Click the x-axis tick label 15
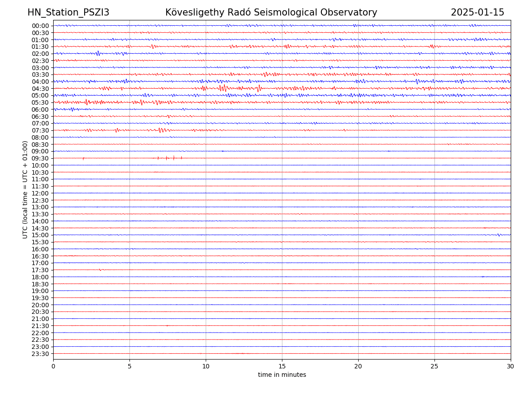This screenshot has height=399, width=532. pyautogui.click(x=282, y=367)
